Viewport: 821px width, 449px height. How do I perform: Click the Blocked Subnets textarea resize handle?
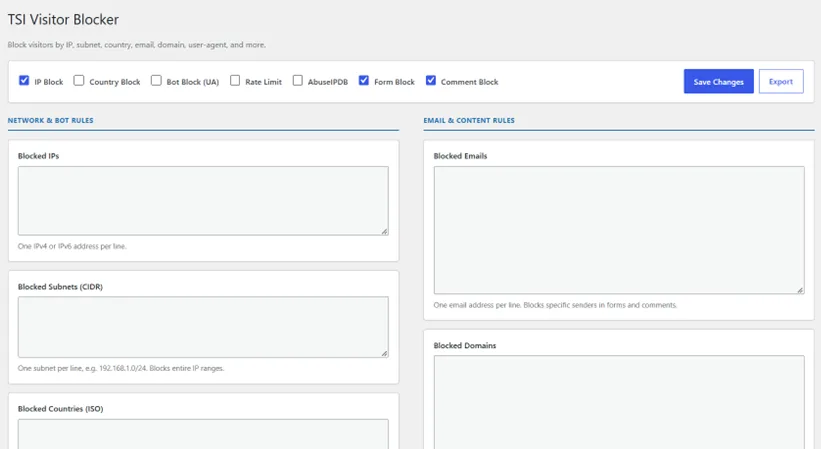point(384,354)
